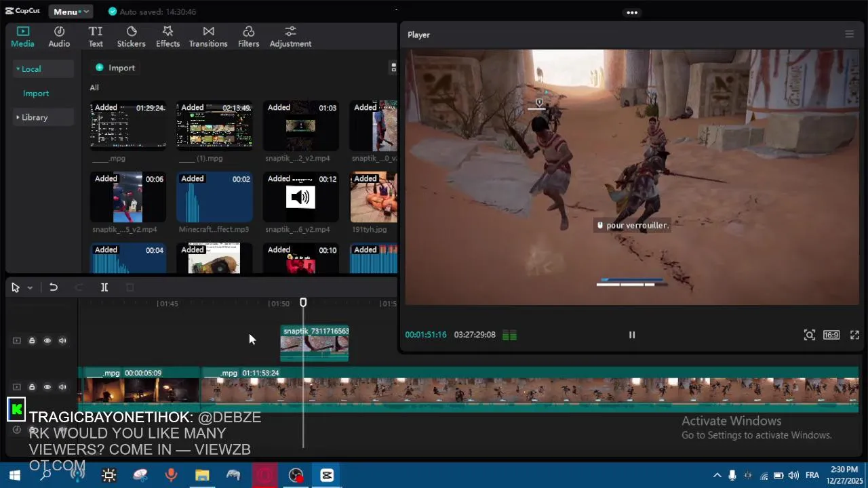
Task: Click the All filter label
Action: click(94, 87)
